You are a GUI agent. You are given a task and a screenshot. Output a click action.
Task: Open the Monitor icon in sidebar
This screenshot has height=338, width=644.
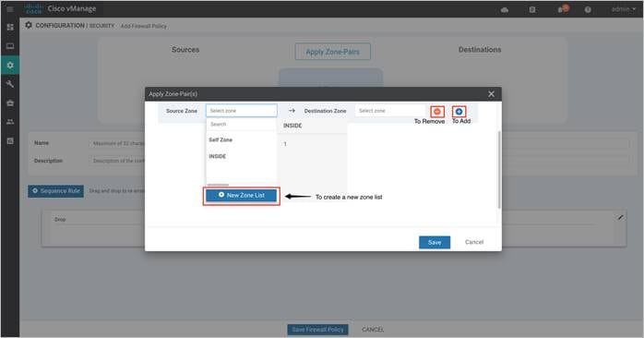pos(10,46)
